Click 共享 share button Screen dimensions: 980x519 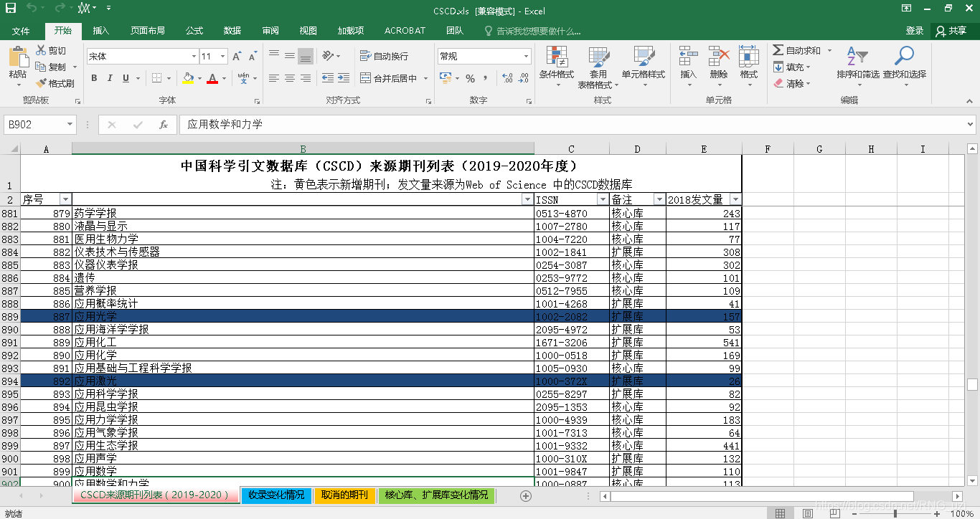tap(951, 31)
